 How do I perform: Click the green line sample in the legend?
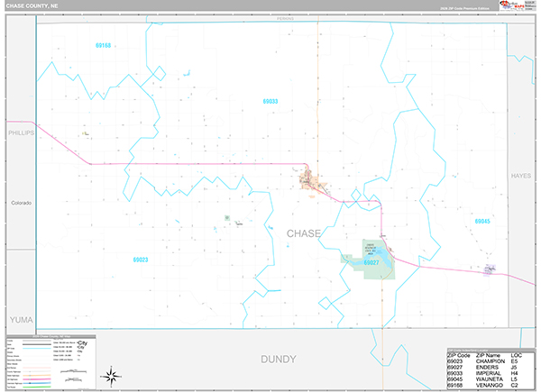37,387
